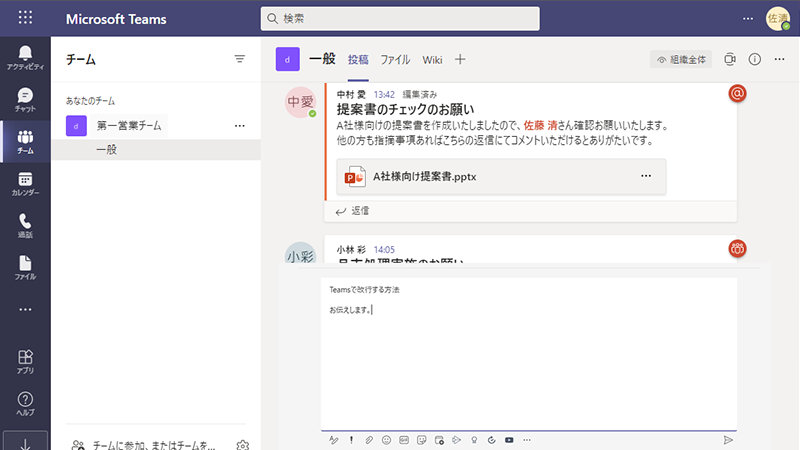Open the Stream arrow icon in toolbar
The width and height of the screenshot is (800, 450).
456,440
